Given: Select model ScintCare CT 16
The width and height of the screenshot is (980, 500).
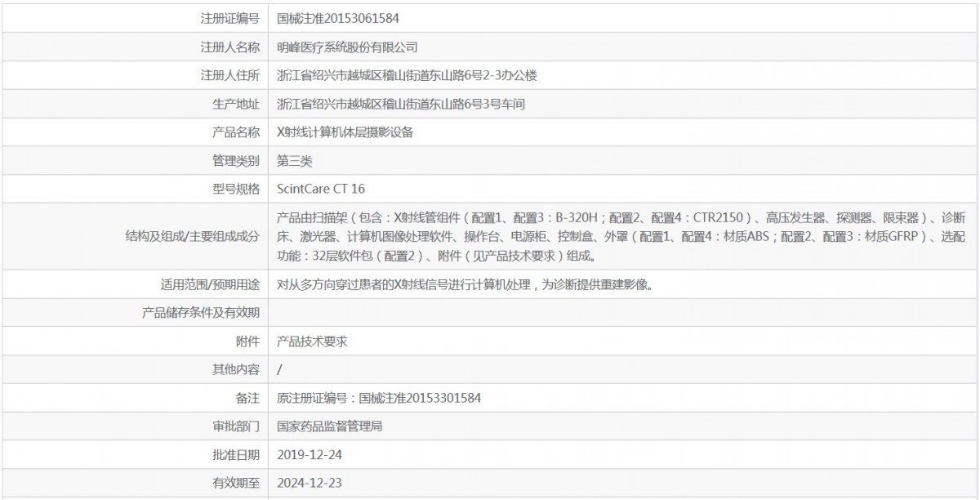Looking at the screenshot, I should [321, 189].
